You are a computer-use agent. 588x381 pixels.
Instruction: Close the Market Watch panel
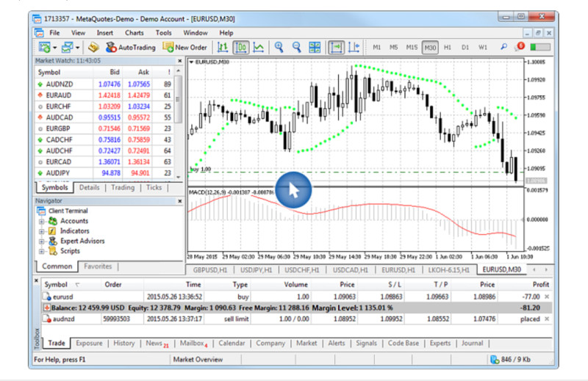[179, 61]
